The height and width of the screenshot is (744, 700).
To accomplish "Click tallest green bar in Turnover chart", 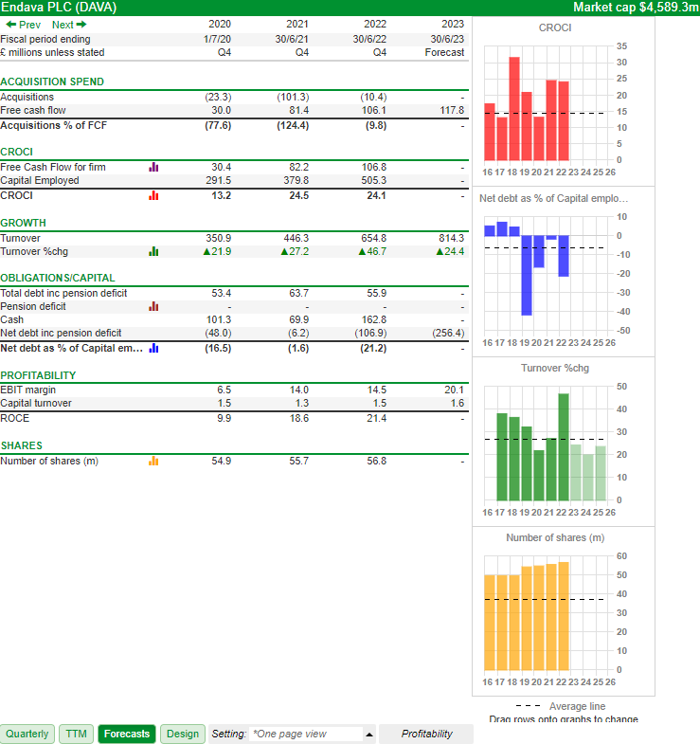I will (x=564, y=447).
